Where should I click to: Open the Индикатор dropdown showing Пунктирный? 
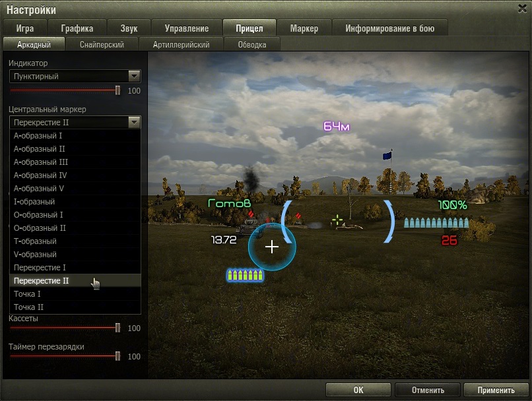pyautogui.click(x=75, y=77)
